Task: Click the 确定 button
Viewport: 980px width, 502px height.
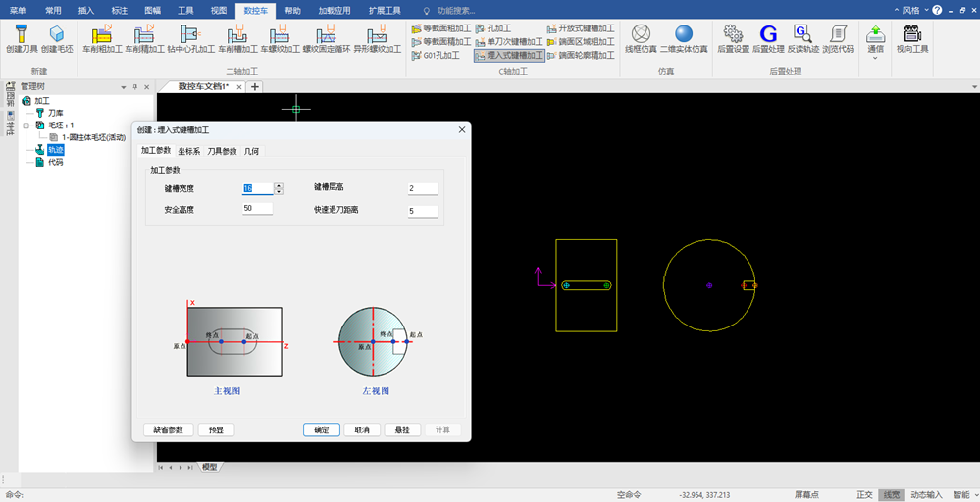Action: 321,429
